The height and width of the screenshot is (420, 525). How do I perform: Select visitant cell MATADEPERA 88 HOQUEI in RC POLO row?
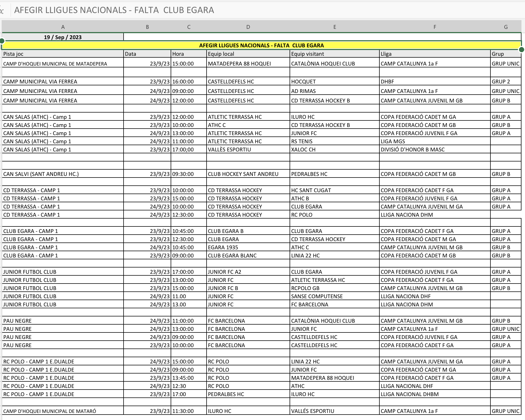coord(335,378)
